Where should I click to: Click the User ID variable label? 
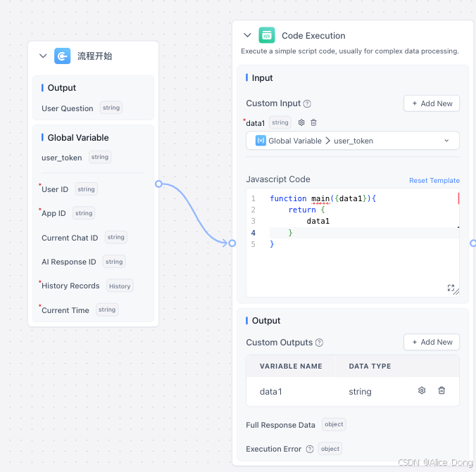pyautogui.click(x=55, y=189)
